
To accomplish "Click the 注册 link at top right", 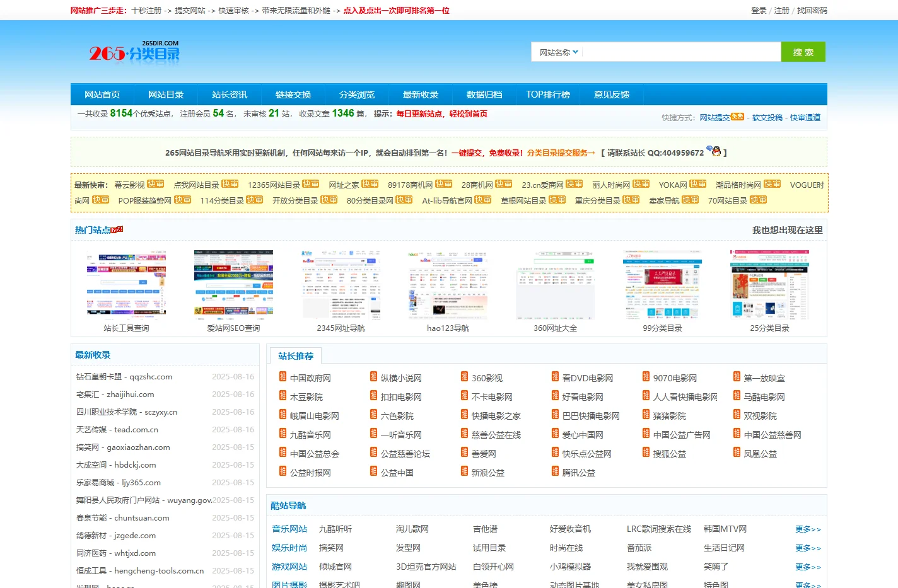I will click(x=781, y=11).
